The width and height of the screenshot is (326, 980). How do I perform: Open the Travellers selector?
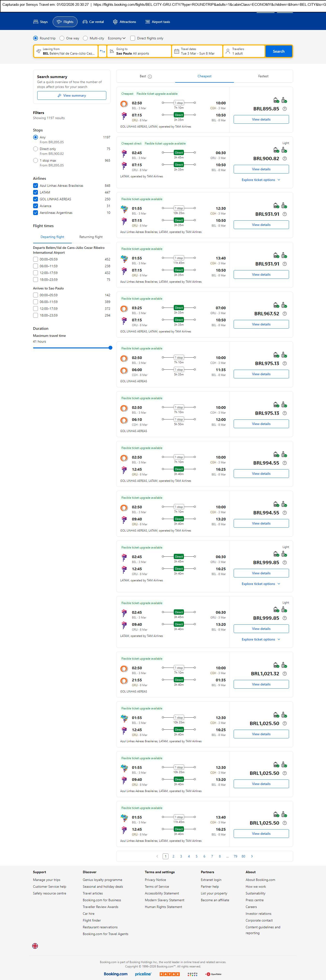tap(243, 51)
